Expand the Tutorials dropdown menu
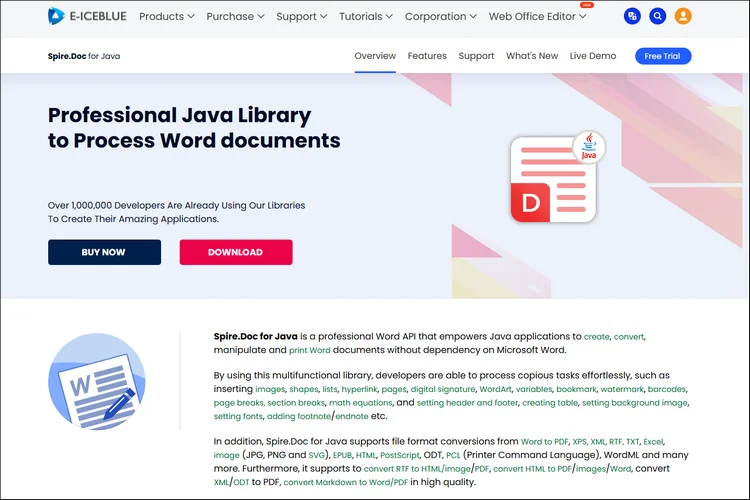This screenshot has height=500, width=750. click(366, 16)
